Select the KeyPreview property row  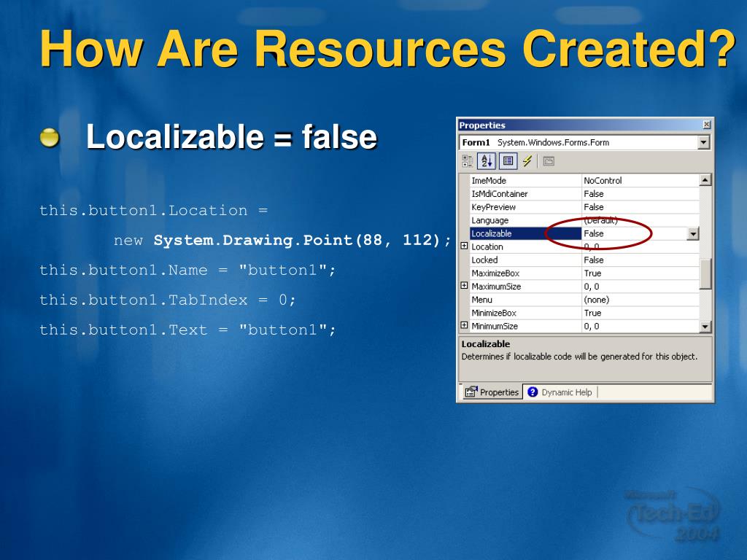(584, 207)
